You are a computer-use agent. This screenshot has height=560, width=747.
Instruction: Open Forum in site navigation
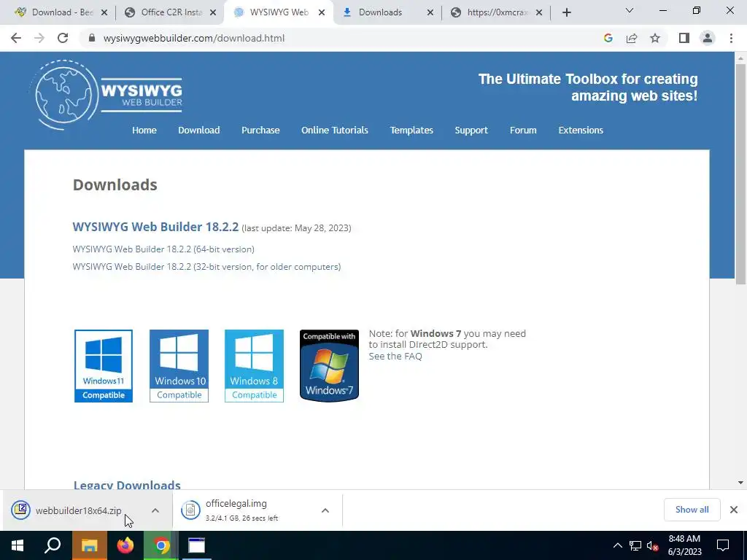tap(523, 130)
